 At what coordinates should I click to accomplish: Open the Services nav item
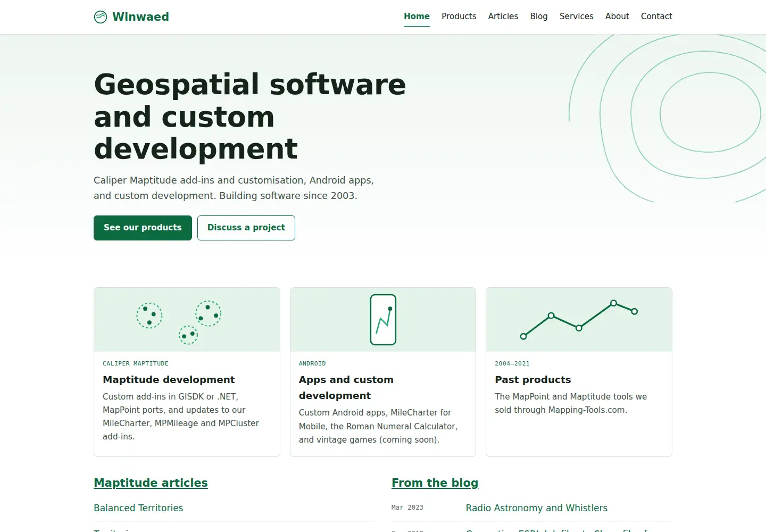576,16
